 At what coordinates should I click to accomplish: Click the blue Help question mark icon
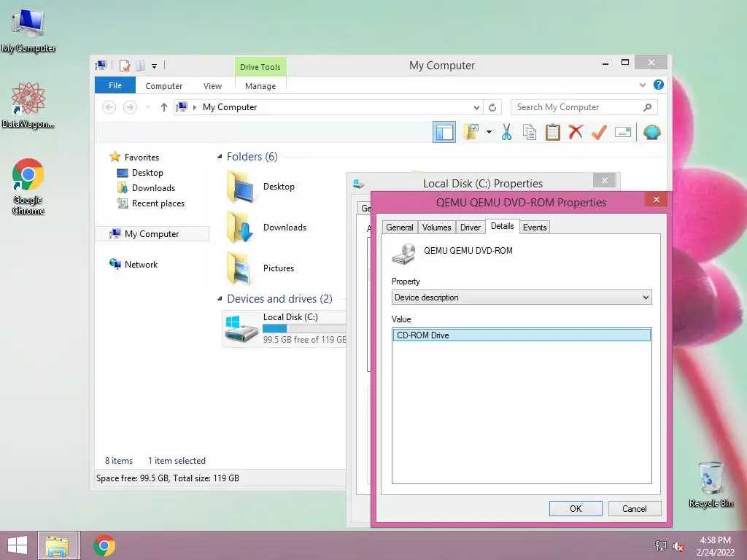(659, 85)
